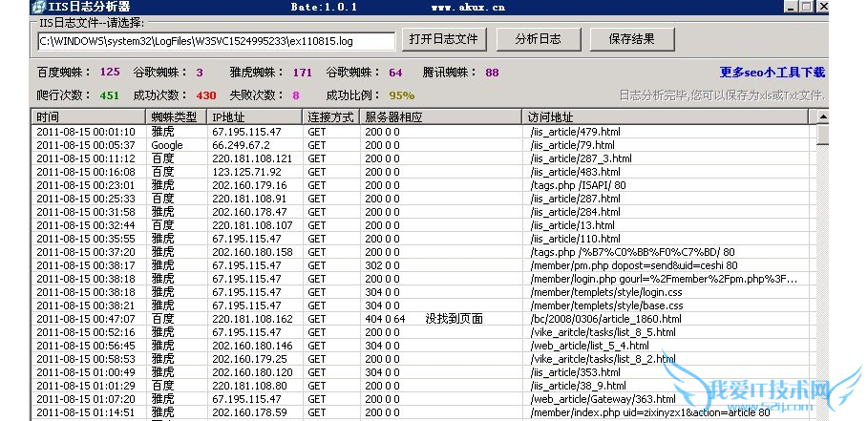Screen dimensions: 868x421
Task: Click the 成功次数 value 430
Action: pyautogui.click(x=206, y=95)
